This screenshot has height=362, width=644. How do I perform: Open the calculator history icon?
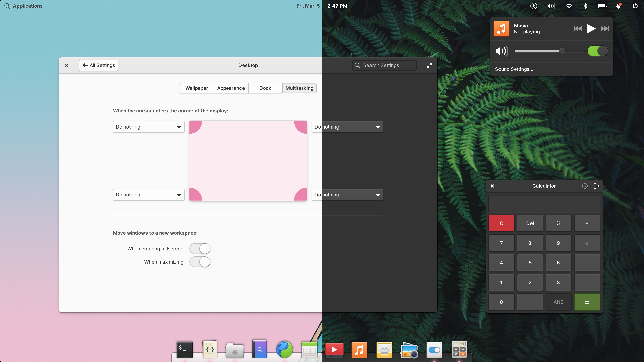click(584, 186)
